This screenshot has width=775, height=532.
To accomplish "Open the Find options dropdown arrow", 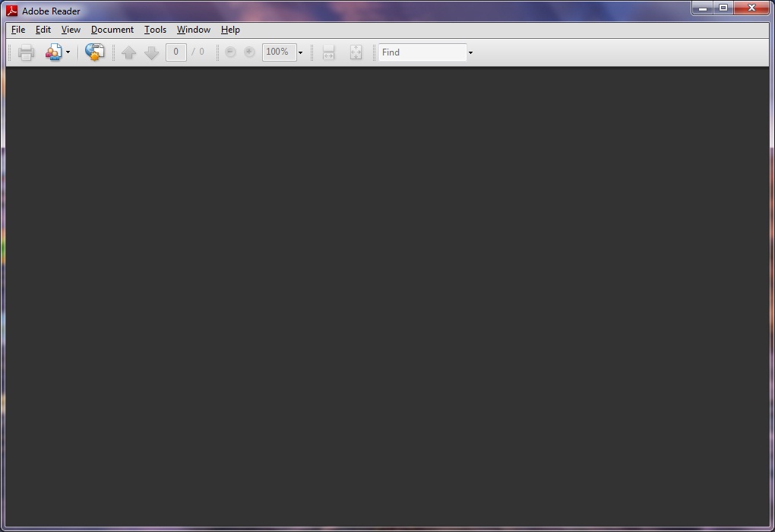I will coord(470,52).
